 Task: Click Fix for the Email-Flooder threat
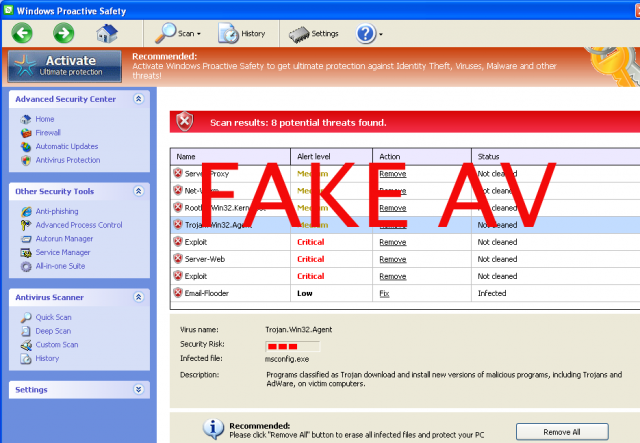384,294
